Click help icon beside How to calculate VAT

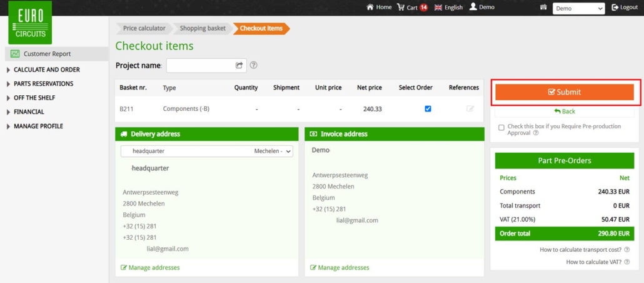coord(626,262)
